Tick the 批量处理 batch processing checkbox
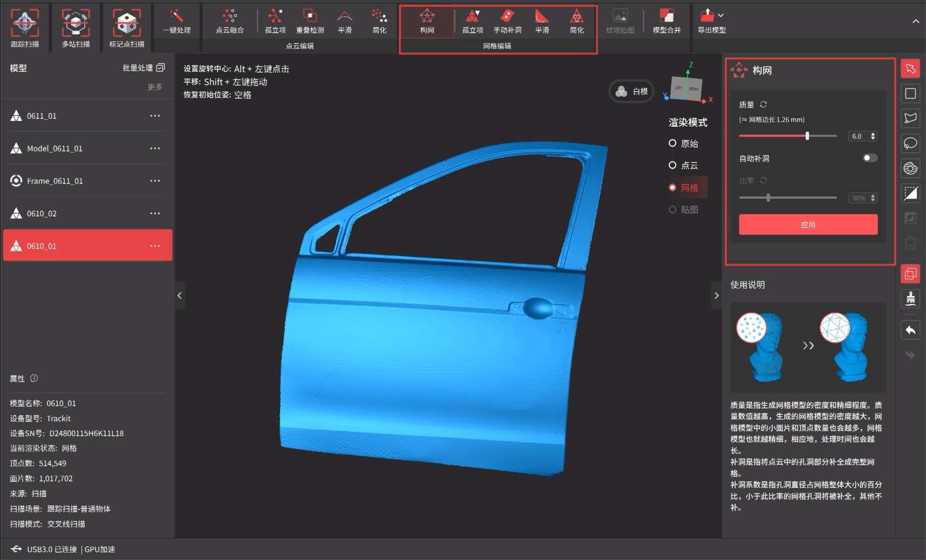 (161, 68)
